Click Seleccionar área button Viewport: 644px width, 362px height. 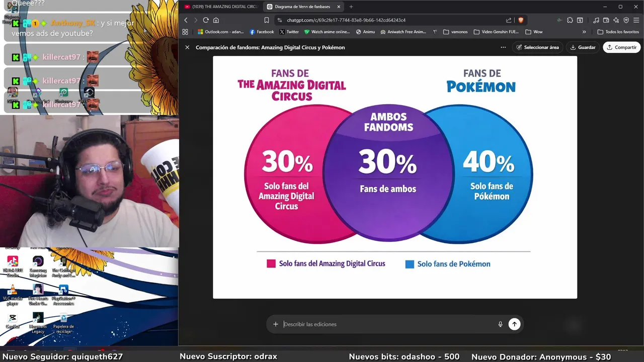(537, 47)
